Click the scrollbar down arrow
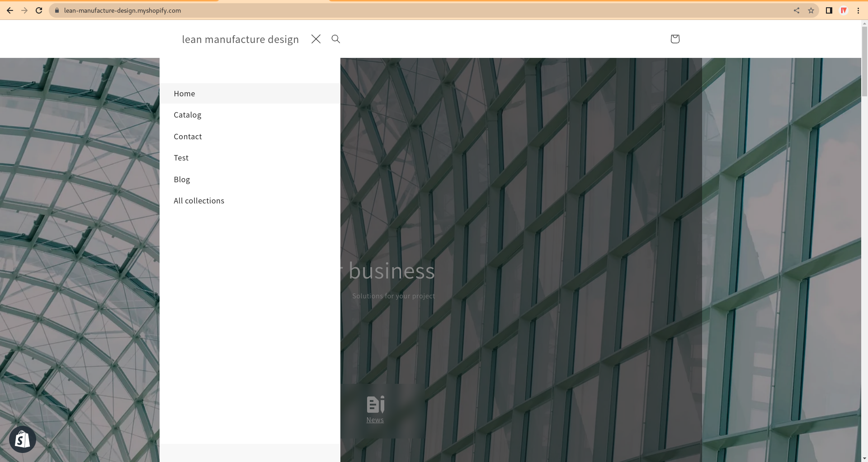This screenshot has width=868, height=462. [x=864, y=457]
